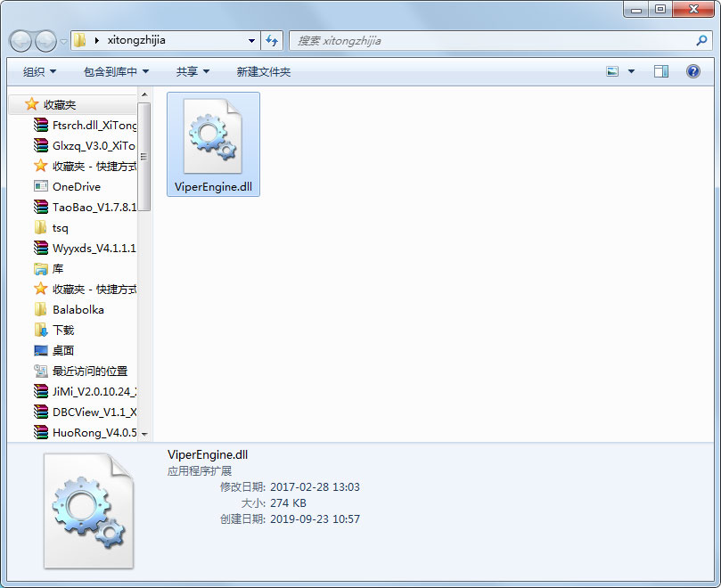Click the refresh button in the address bar
This screenshot has width=721, height=588.
coord(272,40)
